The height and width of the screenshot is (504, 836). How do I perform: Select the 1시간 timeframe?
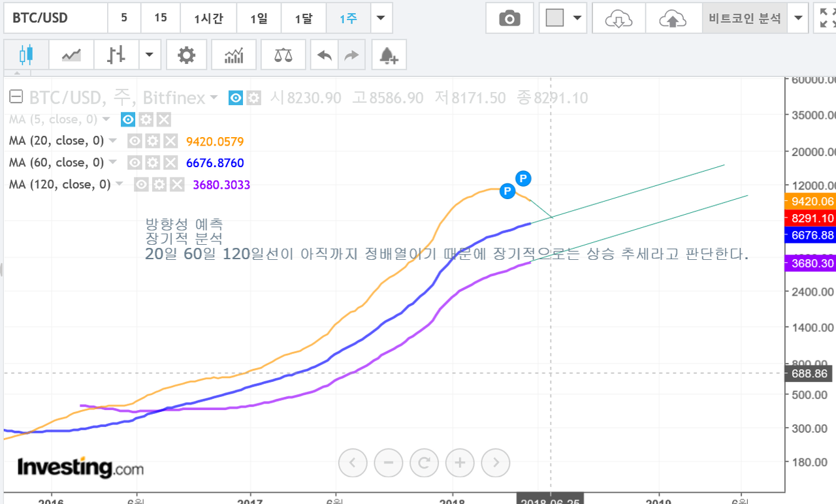[208, 18]
